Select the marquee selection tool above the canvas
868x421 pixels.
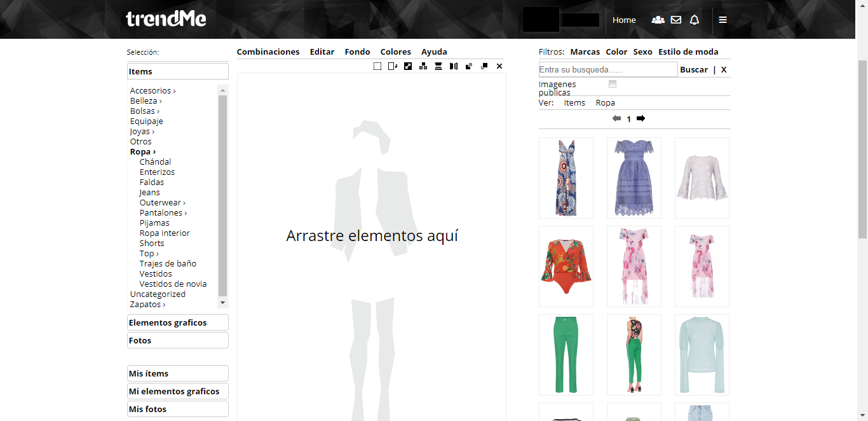(377, 66)
